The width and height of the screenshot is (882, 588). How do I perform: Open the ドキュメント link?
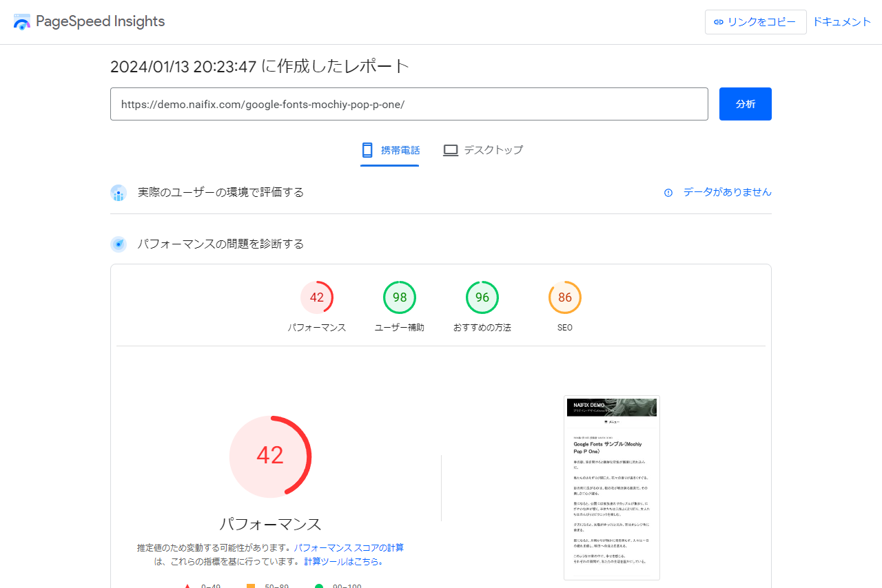(842, 22)
